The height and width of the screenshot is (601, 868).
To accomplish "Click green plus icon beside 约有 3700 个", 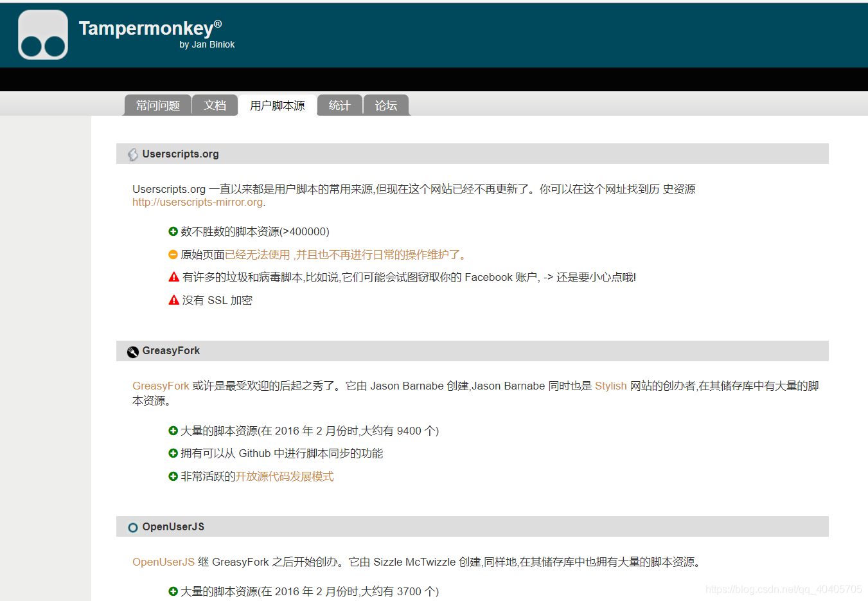I will (x=173, y=591).
